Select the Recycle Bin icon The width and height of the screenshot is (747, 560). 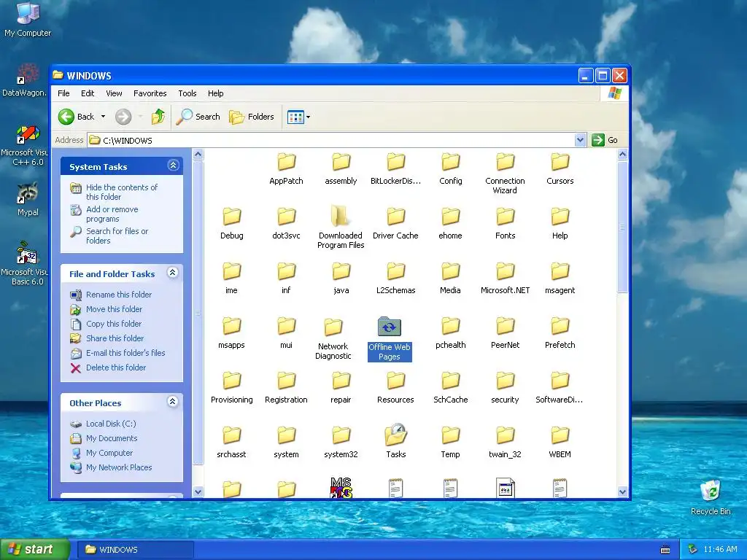[711, 497]
